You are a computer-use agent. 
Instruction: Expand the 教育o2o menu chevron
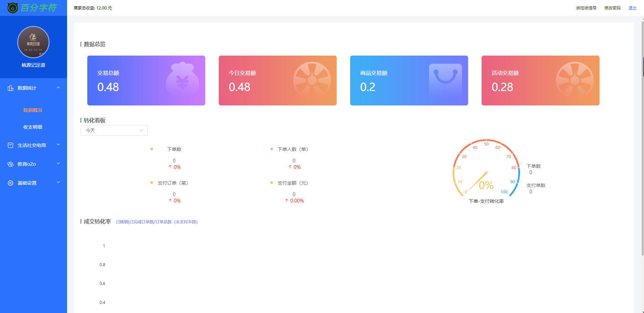[x=58, y=164]
